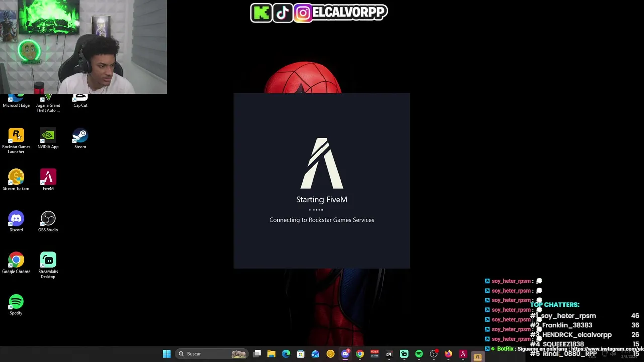Open Chrome from the taskbar
644x362 pixels.
[x=360, y=354]
